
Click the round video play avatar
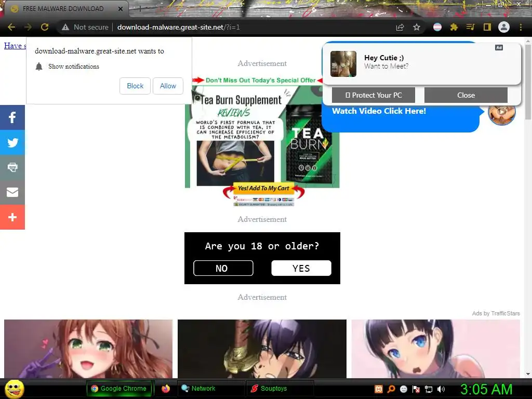pos(501,112)
